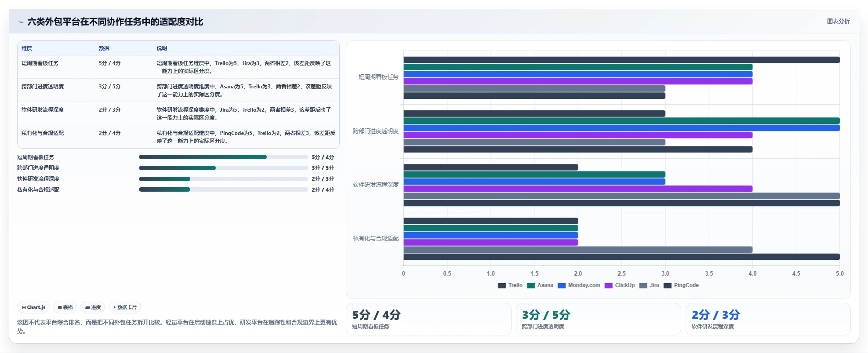
Task: Click the 5分 / 4分 value beside progress bar
Action: [323, 157]
